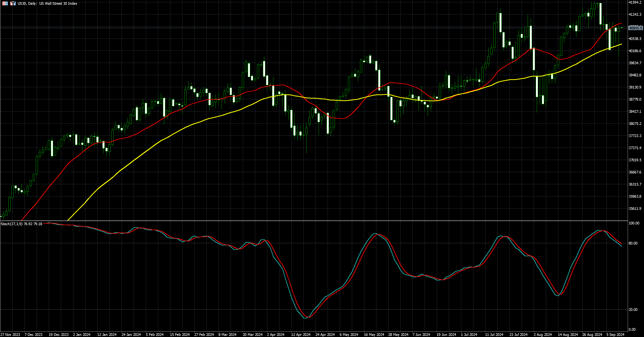Click the 27 Nov 2023 date label
The height and width of the screenshot is (337, 644).
click(x=10, y=335)
